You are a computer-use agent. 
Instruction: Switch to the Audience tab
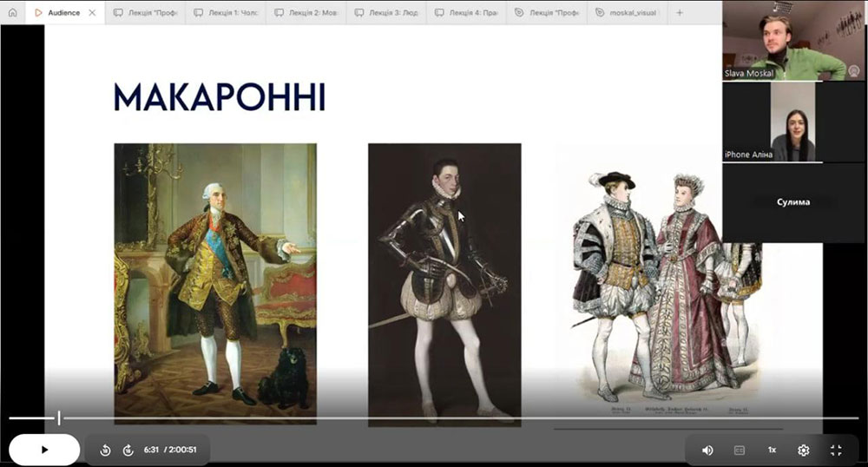pos(61,13)
